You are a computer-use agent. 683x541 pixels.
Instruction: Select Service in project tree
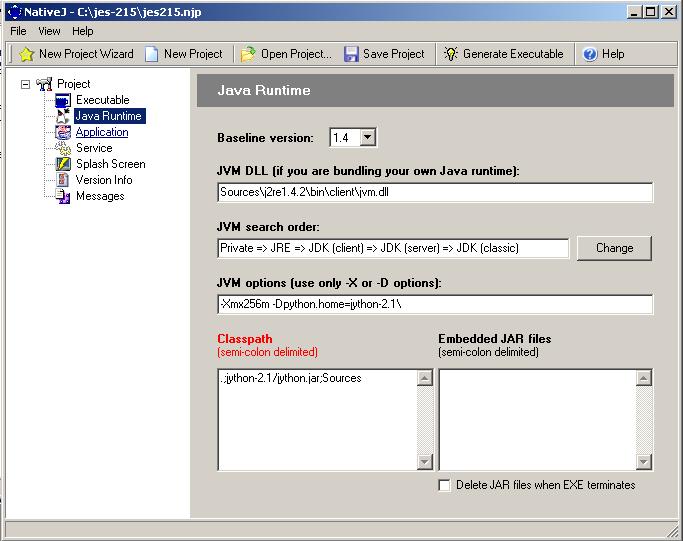[x=94, y=148]
